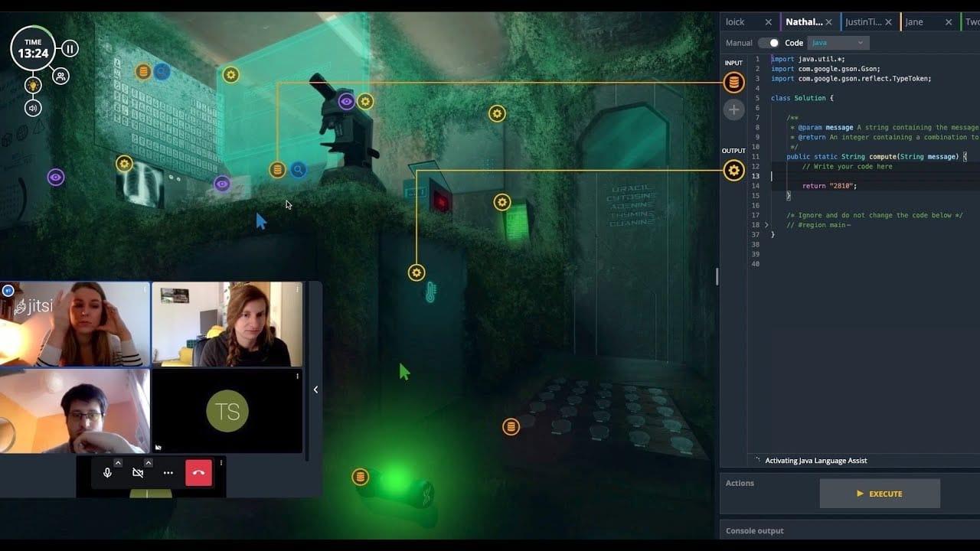Switch to the JustinTi... tab
This screenshot has width=980, height=551.
pos(864,22)
